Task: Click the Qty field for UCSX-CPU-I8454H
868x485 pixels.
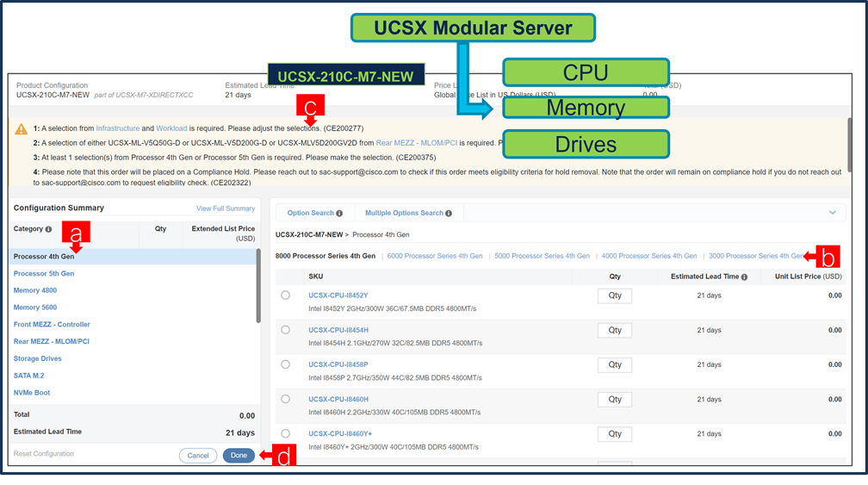Action: point(615,330)
